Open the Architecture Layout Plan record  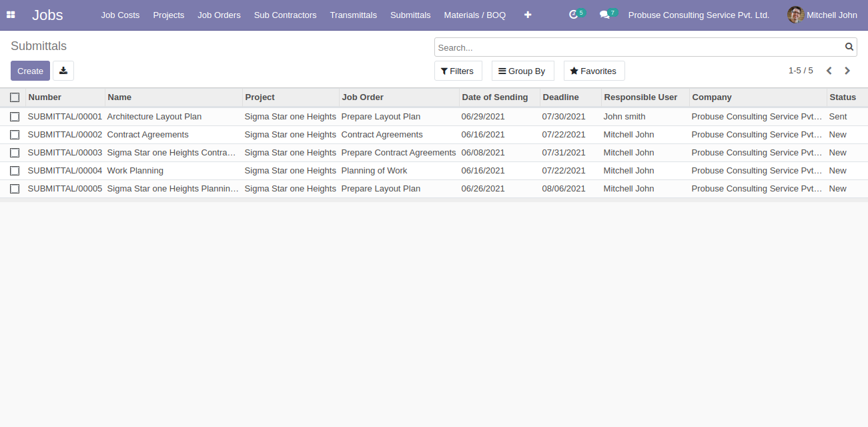point(154,117)
